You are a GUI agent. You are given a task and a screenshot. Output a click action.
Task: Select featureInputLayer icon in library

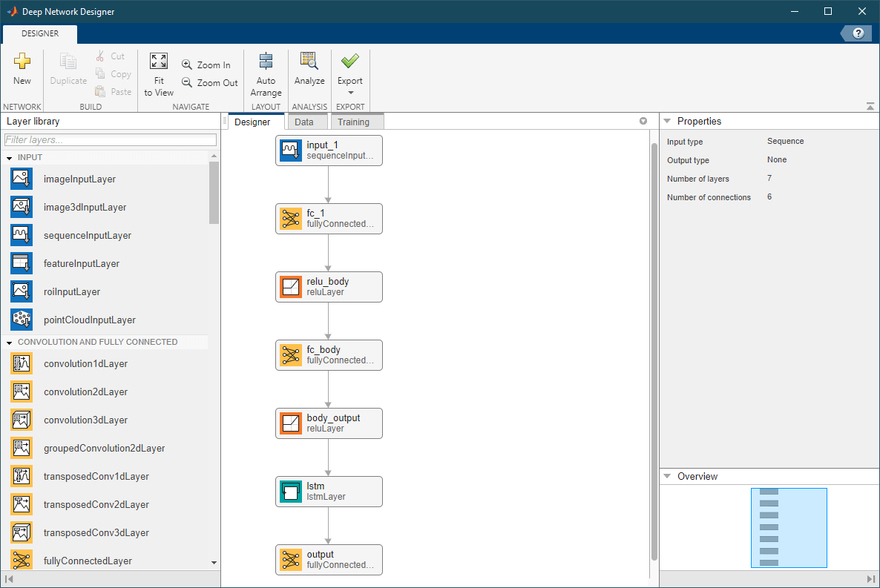pos(22,263)
